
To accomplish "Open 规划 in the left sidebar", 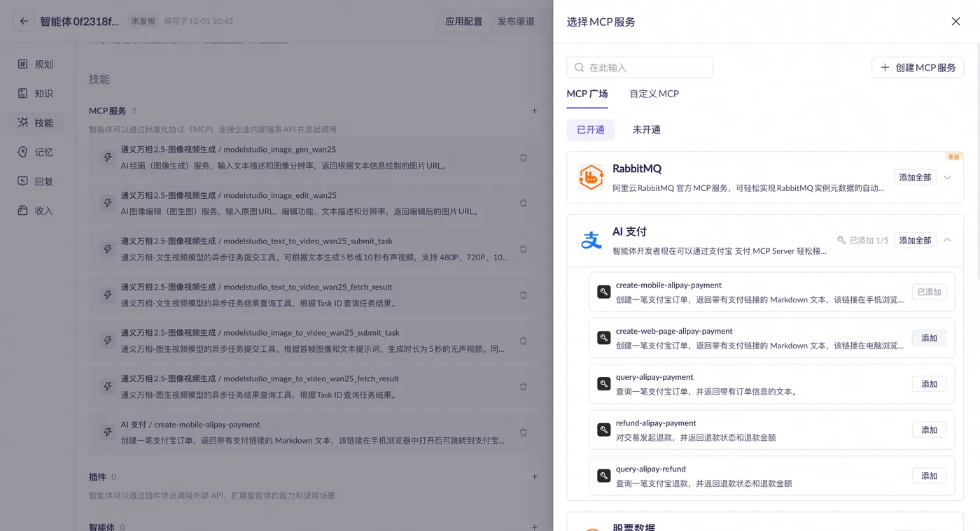I will pos(36,64).
